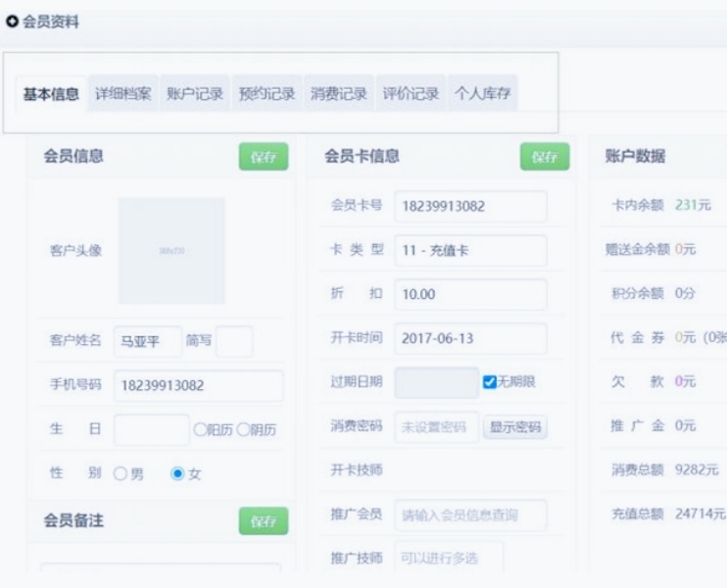
Task: Select the 消费记录 tab
Action: click(x=339, y=94)
